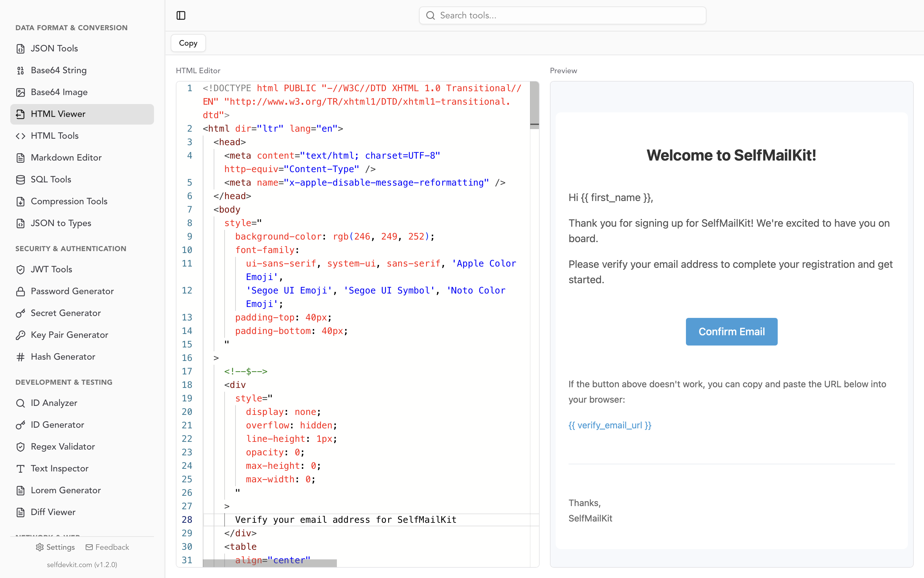Open Compression Tools
924x578 pixels.
click(x=82, y=201)
